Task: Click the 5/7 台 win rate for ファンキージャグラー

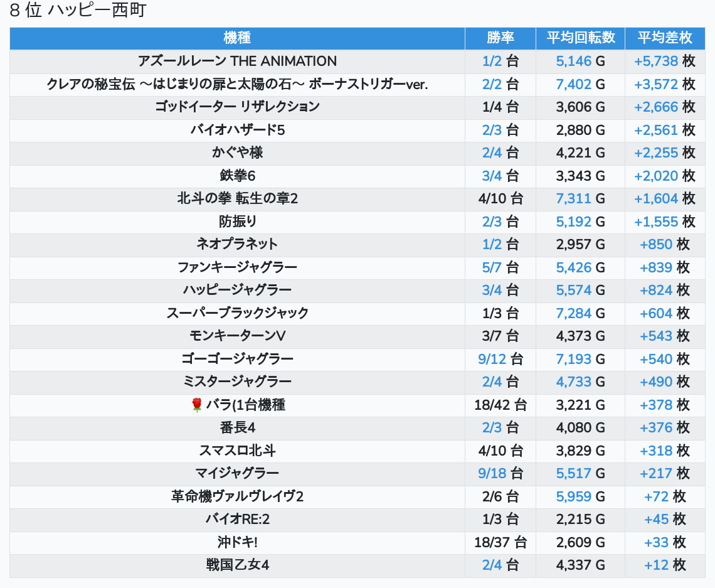Action: coord(500,268)
